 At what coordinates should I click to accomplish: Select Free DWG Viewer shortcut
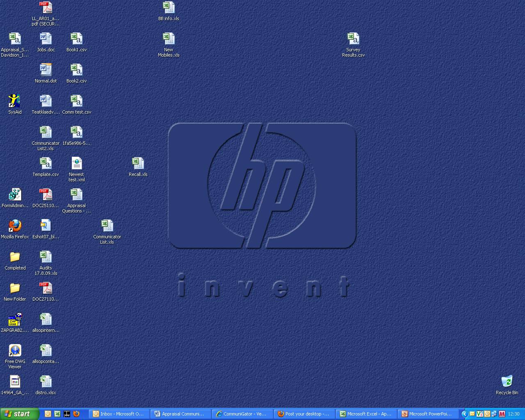[15, 356]
